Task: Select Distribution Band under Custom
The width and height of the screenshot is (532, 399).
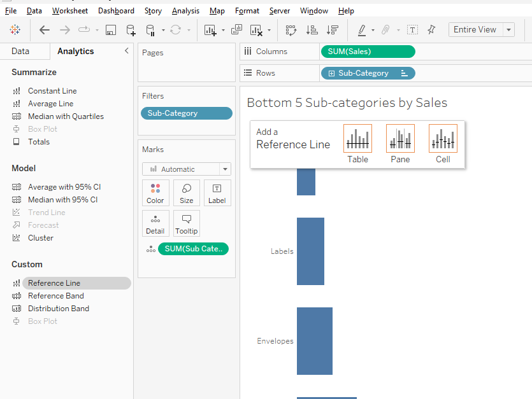Action: (59, 309)
